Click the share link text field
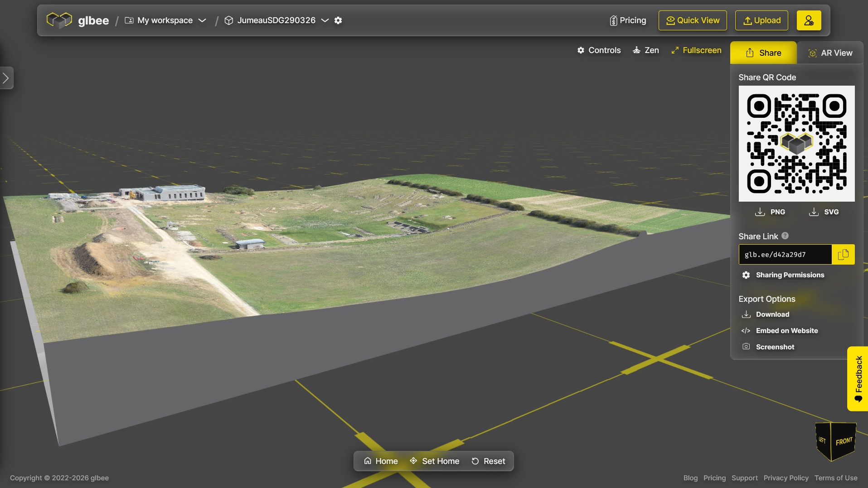The image size is (868, 488). tap(785, 255)
